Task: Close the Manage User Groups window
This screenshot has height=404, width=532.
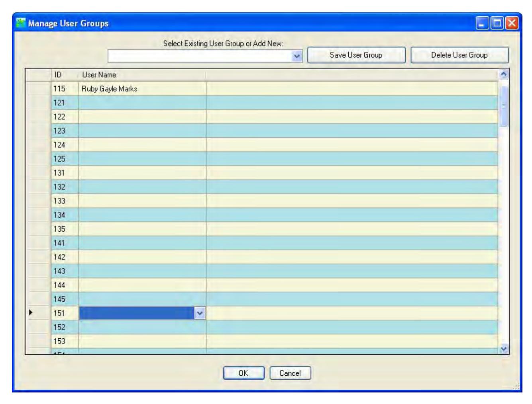Action: click(x=512, y=23)
